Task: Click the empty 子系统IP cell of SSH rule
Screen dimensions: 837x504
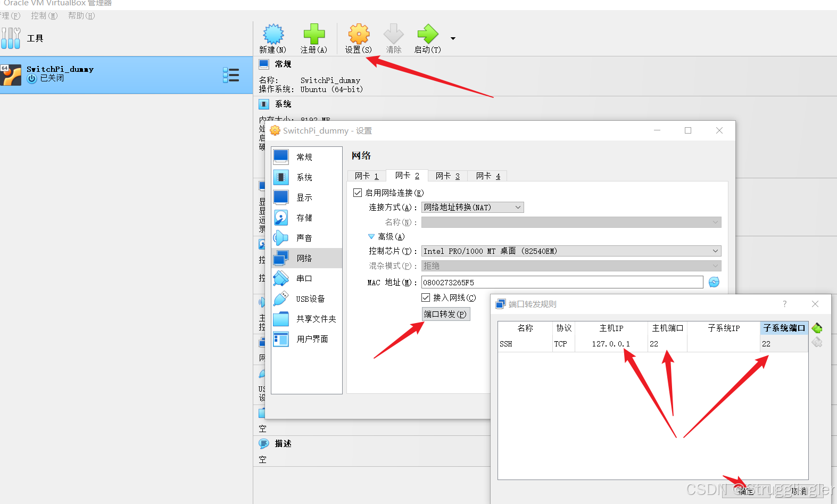Action: coord(724,344)
